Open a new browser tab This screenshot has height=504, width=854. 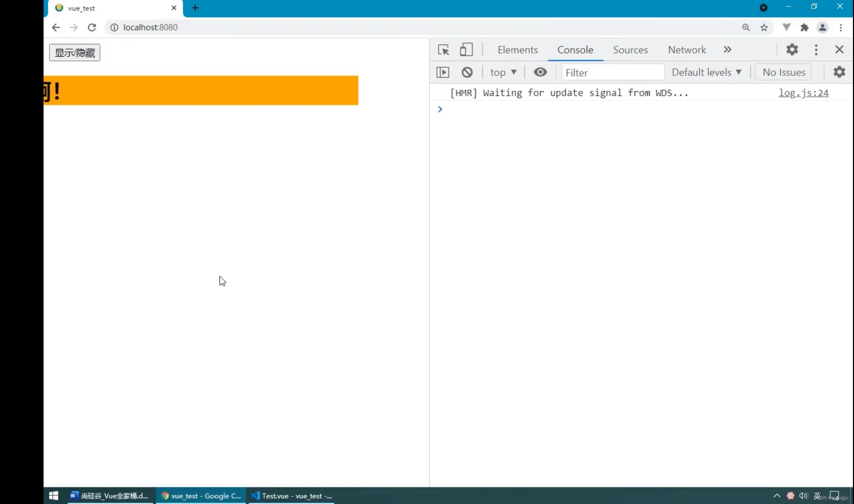[x=195, y=8]
